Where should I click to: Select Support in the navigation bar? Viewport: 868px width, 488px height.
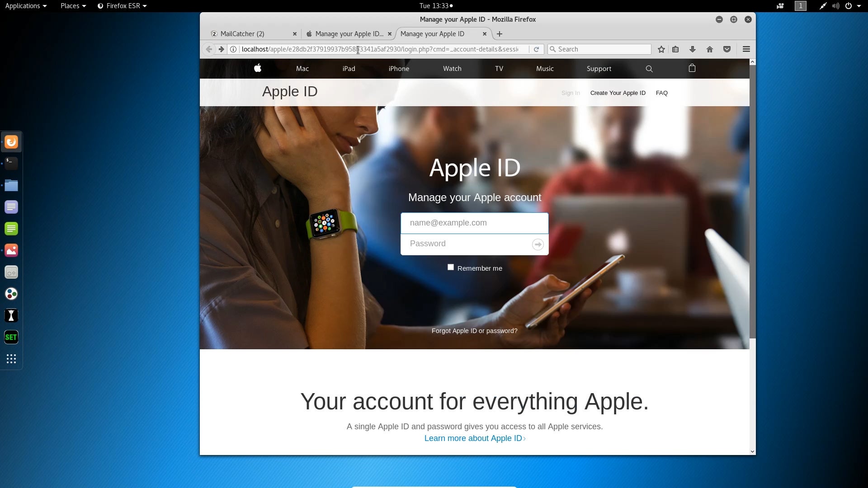tap(599, 69)
